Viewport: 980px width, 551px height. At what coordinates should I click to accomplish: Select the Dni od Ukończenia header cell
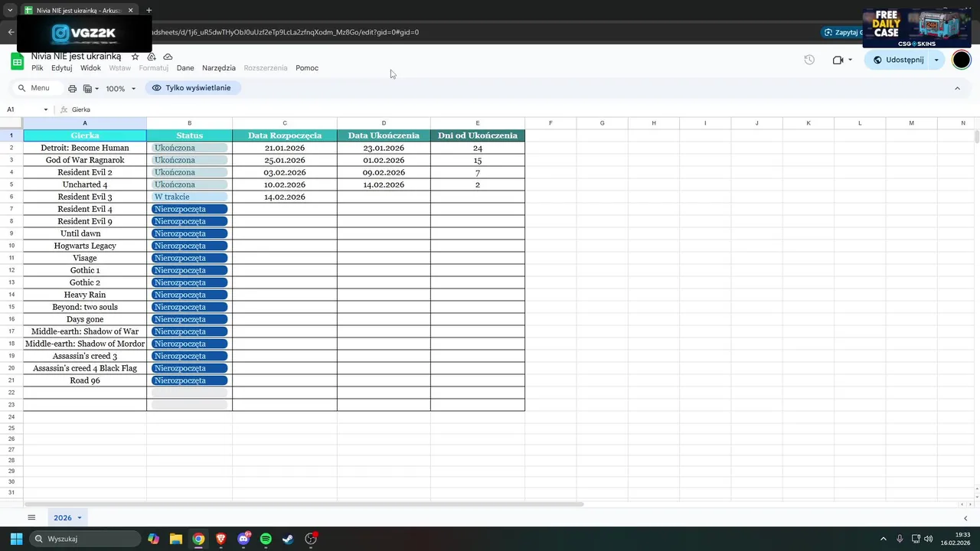click(x=478, y=135)
